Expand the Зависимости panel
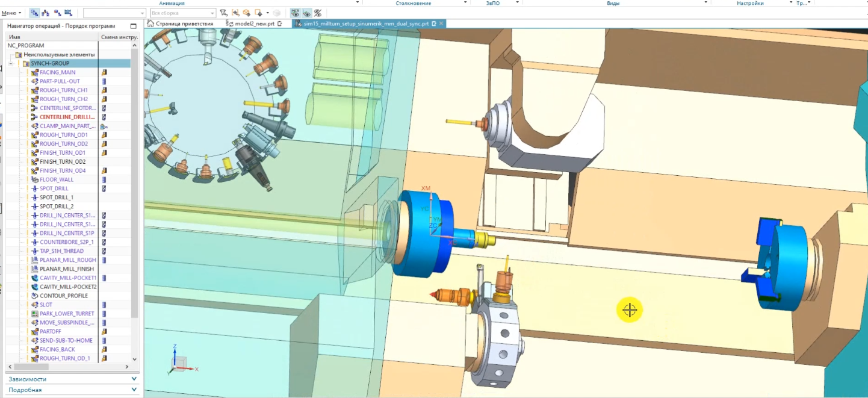Image resolution: width=868 pixels, height=398 pixels. (134, 379)
